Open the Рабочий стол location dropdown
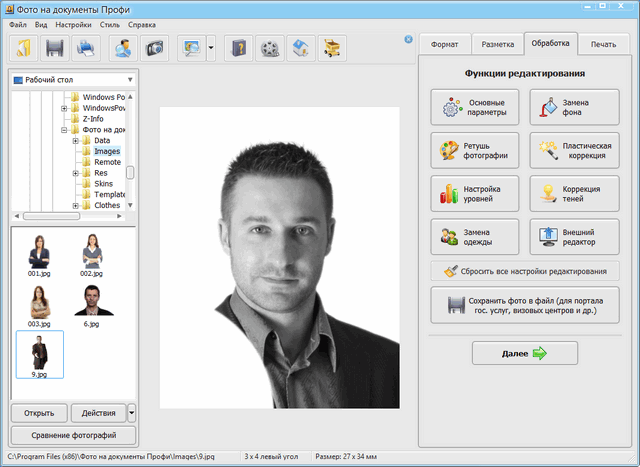Screen dimensions: 640x467 click(130, 79)
